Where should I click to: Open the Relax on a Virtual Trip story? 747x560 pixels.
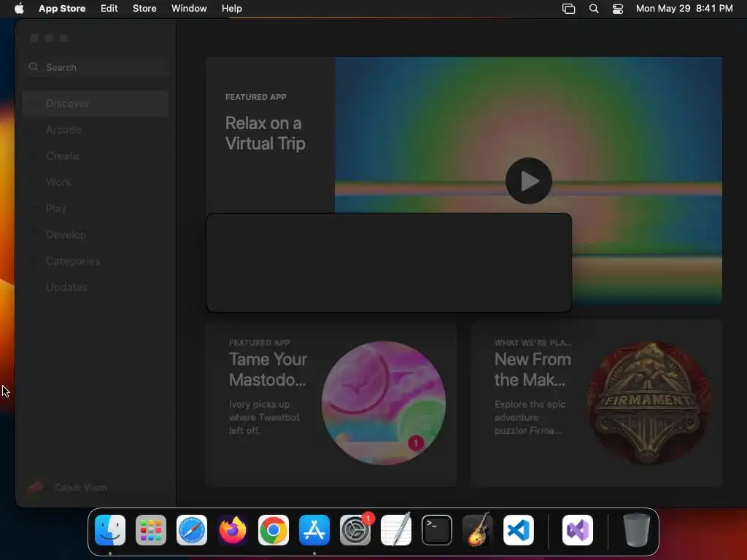[265, 133]
